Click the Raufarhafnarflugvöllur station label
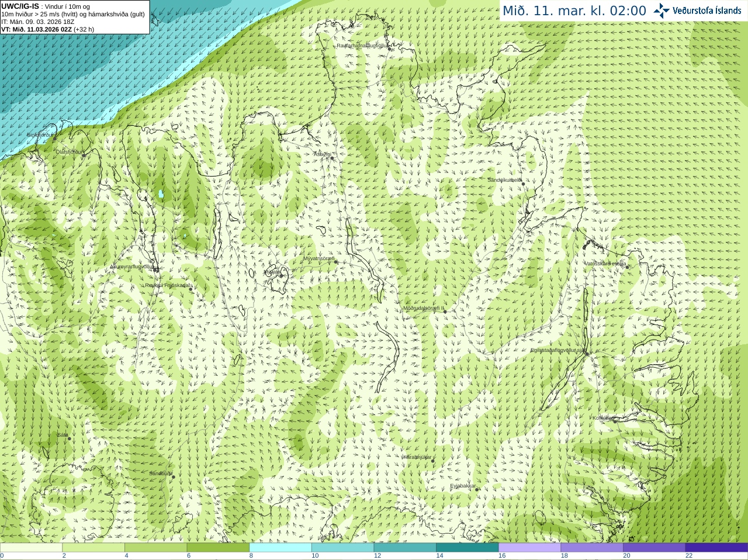748x560 pixels. point(362,46)
